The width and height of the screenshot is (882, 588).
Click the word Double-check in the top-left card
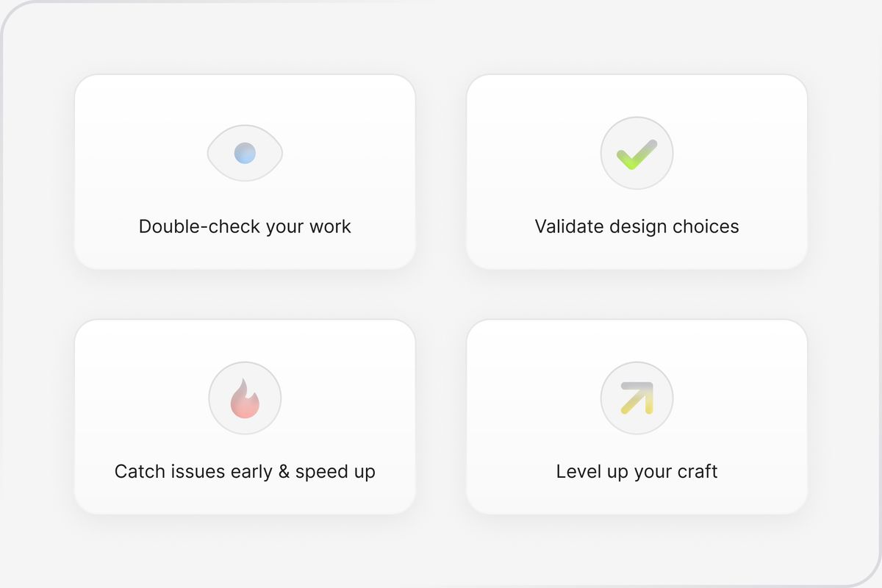200,226
